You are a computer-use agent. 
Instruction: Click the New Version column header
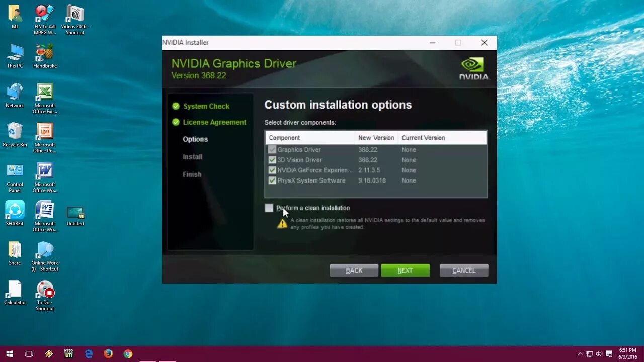click(376, 138)
